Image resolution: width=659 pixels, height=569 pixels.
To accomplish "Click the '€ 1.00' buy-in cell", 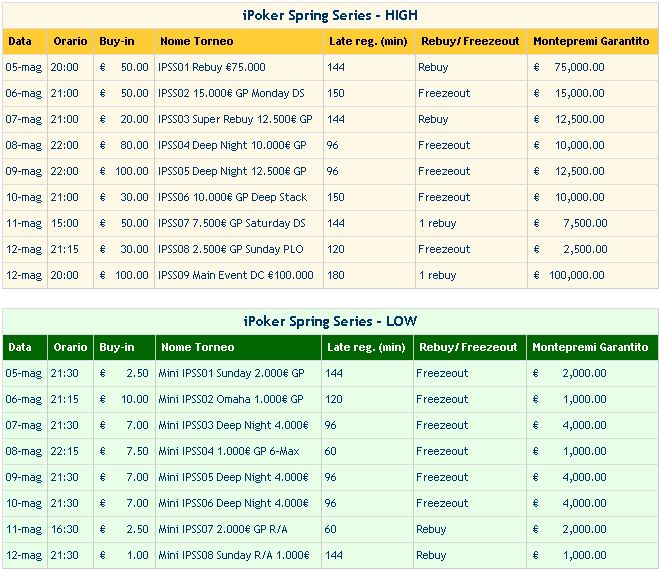I will pyautogui.click(x=124, y=556).
